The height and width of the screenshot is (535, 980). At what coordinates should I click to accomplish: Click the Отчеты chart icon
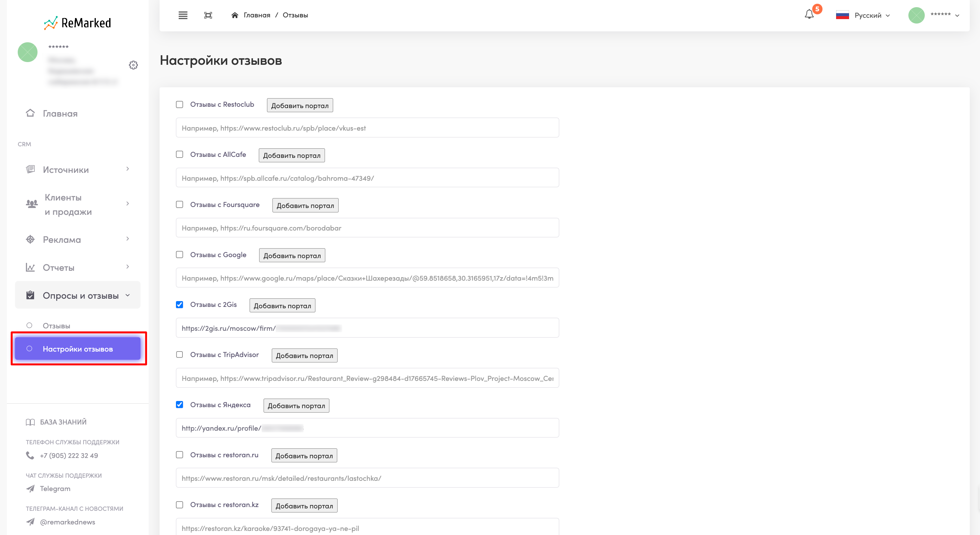(30, 267)
